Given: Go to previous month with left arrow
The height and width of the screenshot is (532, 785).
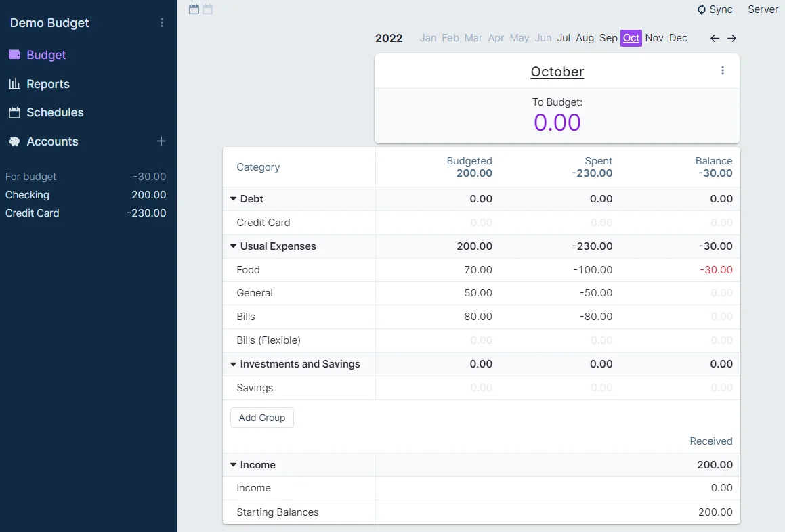Looking at the screenshot, I should (715, 38).
